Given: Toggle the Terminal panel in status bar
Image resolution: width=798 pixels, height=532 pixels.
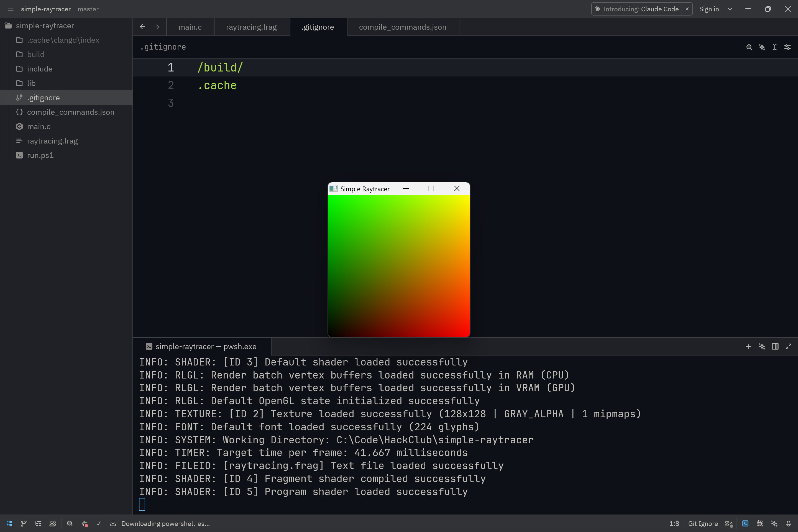Looking at the screenshot, I should pos(745,523).
